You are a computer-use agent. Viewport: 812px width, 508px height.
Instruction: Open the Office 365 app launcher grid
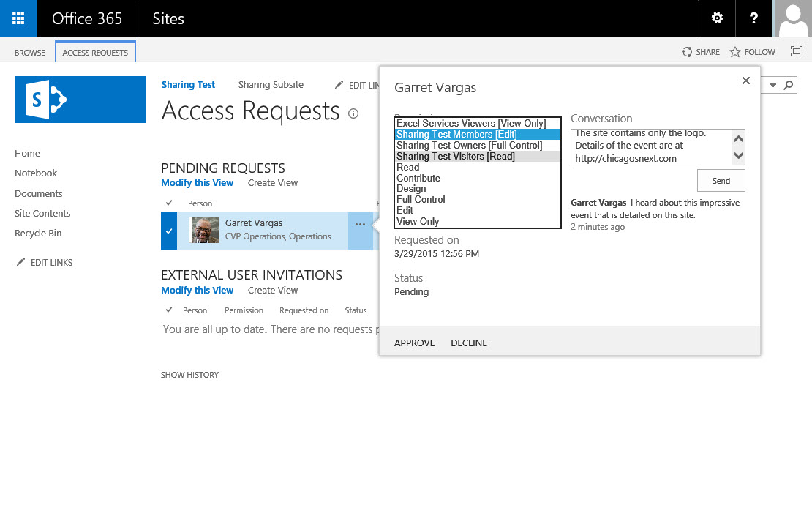(x=18, y=18)
